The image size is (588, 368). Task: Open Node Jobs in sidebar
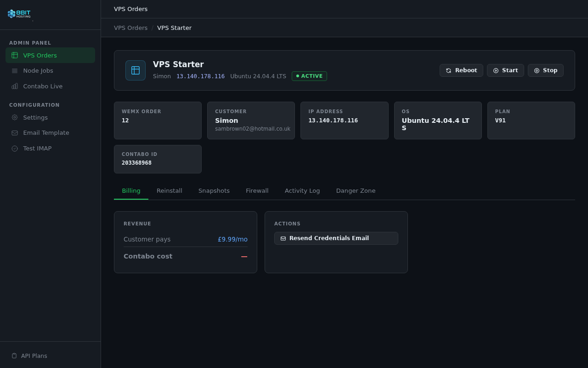tap(51, 71)
